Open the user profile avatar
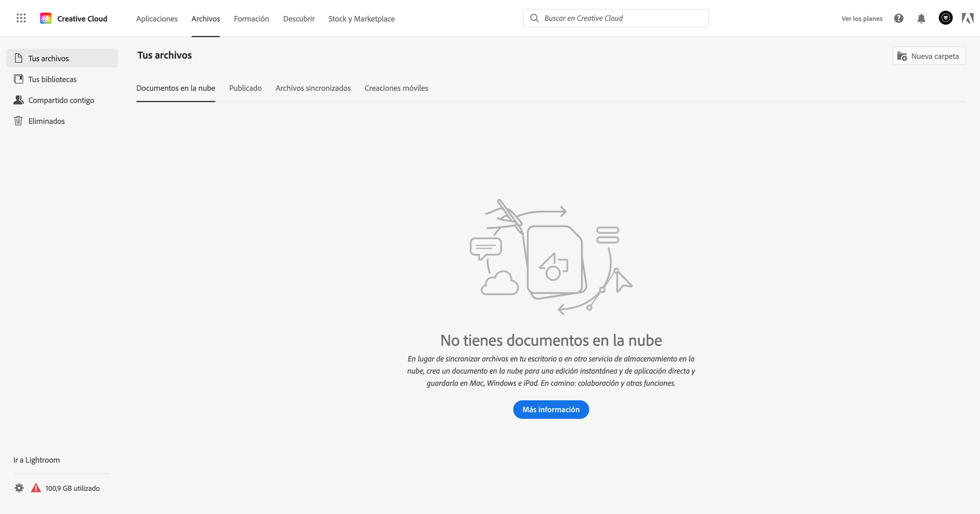980x514 pixels. click(945, 18)
